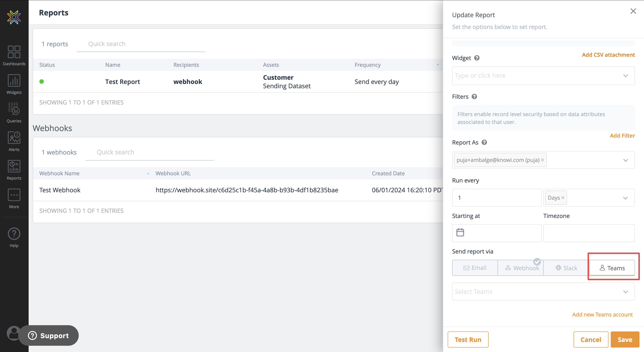Click the Widget help question icon
Image resolution: width=644 pixels, height=352 pixels.
pos(477,58)
